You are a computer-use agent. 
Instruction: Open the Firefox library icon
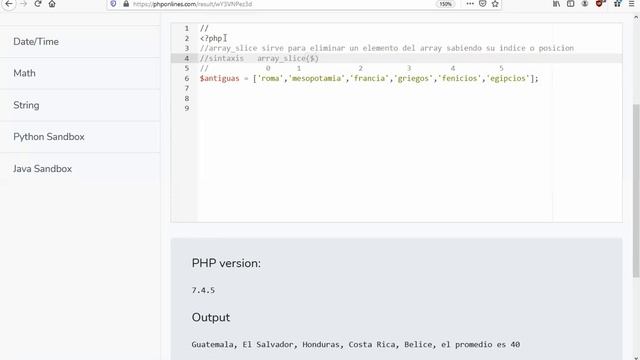point(556,4)
